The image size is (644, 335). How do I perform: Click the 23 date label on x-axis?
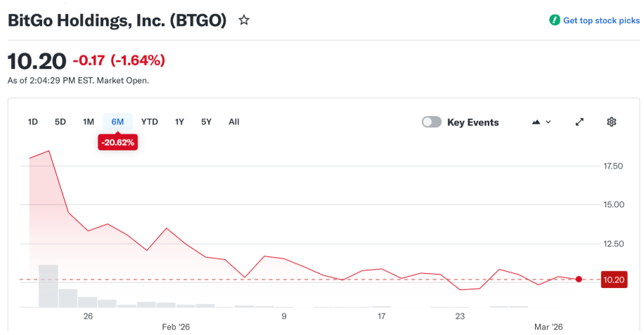pos(460,316)
